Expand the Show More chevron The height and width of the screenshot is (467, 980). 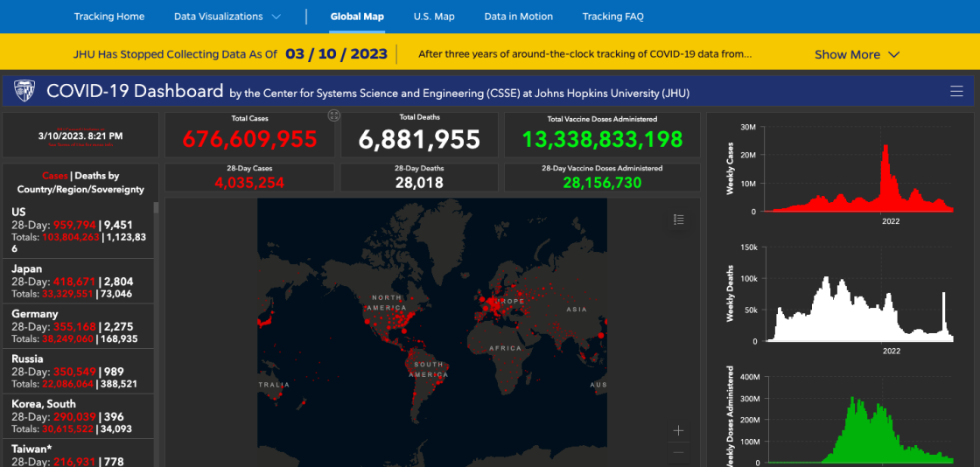893,54
